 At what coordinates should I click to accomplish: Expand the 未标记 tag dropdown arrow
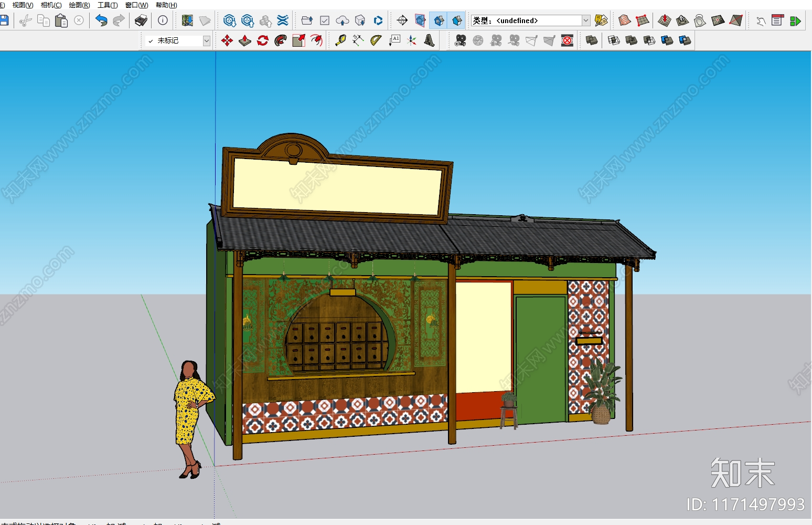[207, 40]
